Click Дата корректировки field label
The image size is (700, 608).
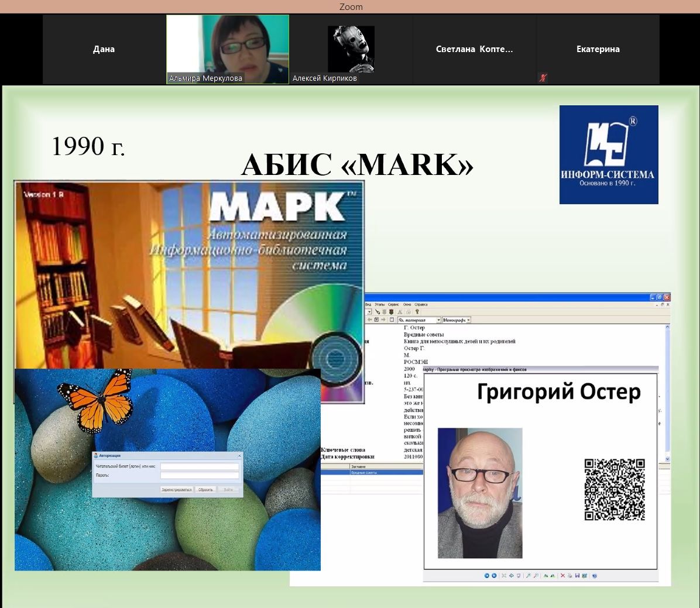[347, 456]
